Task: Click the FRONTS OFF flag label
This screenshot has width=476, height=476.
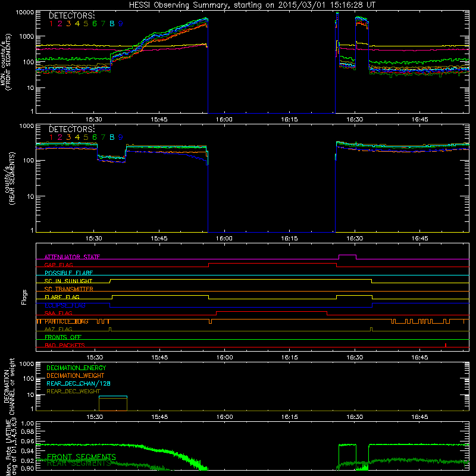Action: 63,337
